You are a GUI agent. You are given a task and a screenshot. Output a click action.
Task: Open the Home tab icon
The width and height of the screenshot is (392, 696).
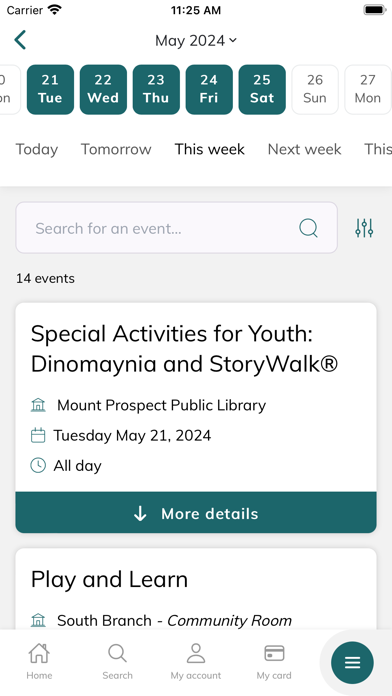39,661
